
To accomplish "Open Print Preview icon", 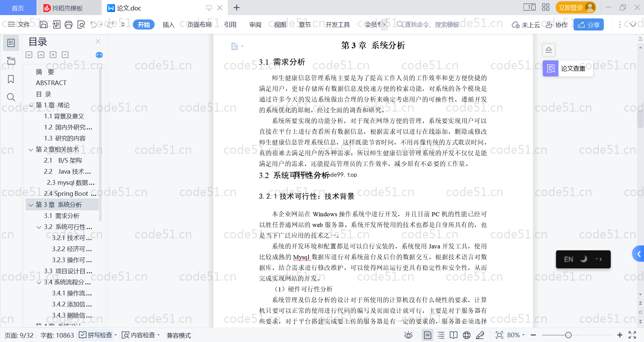I will [81, 24].
